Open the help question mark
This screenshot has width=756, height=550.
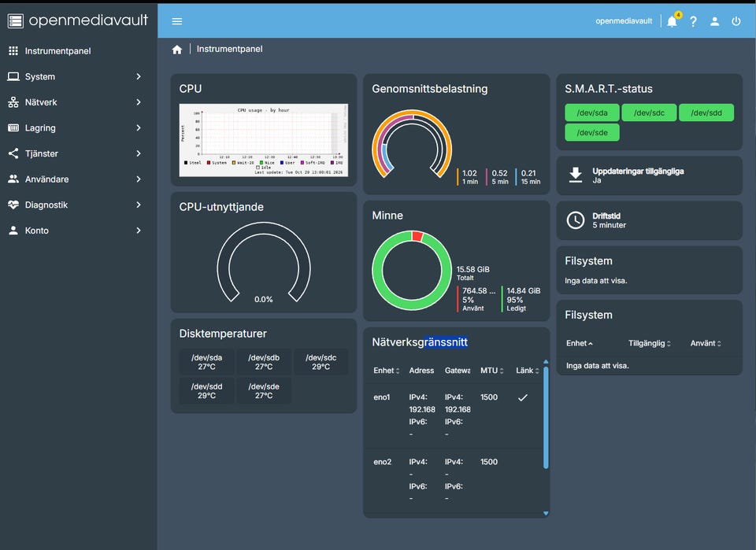click(x=693, y=21)
